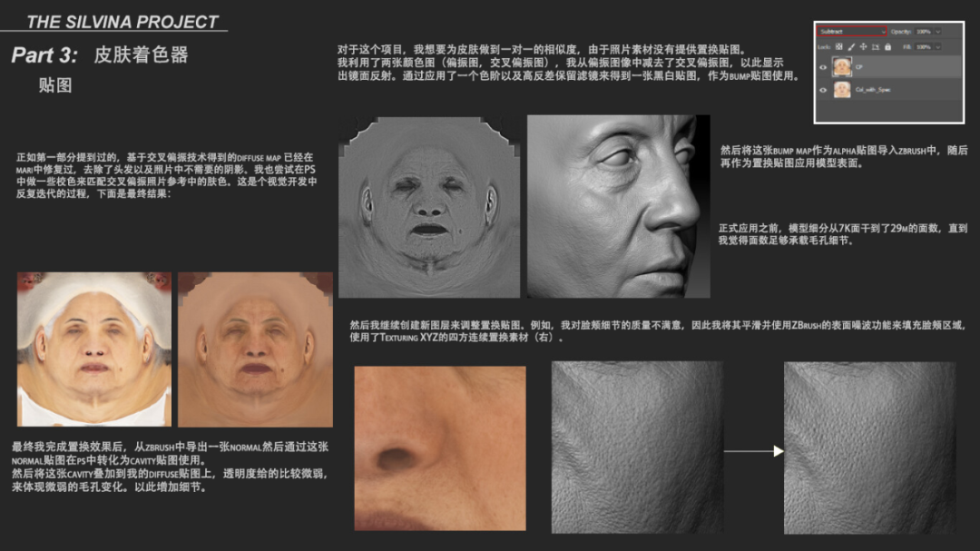Hide the Col_with_Spec layer with eye icon
Viewport: 980px width, 551px height.
823,90
